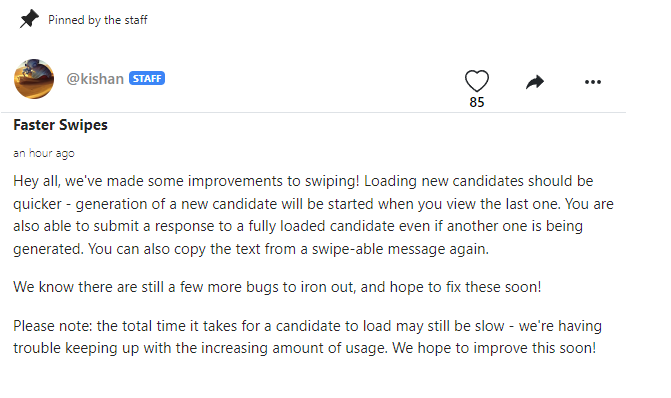This screenshot has height=398, width=671.
Task: Click the blue STAFF badge
Action: coord(147,78)
